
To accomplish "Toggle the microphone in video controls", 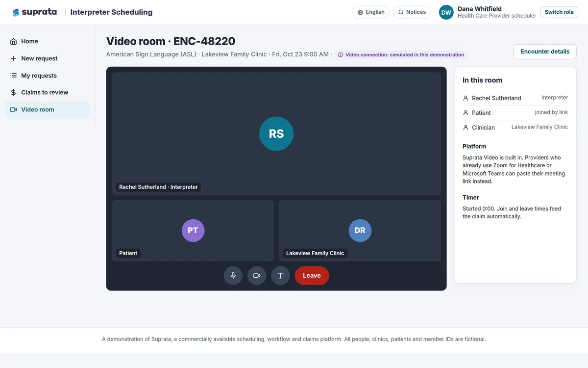I will point(233,276).
